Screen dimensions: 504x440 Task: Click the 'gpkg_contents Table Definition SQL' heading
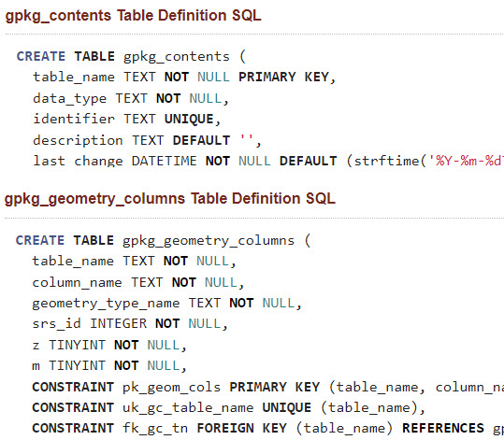click(x=133, y=16)
